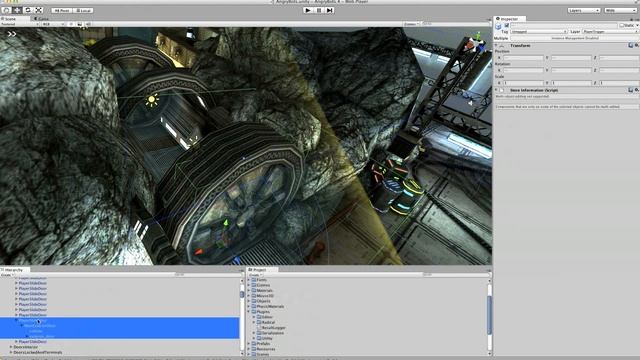
Task: Select the Hand tool in toolbar
Action: pos(7,10)
